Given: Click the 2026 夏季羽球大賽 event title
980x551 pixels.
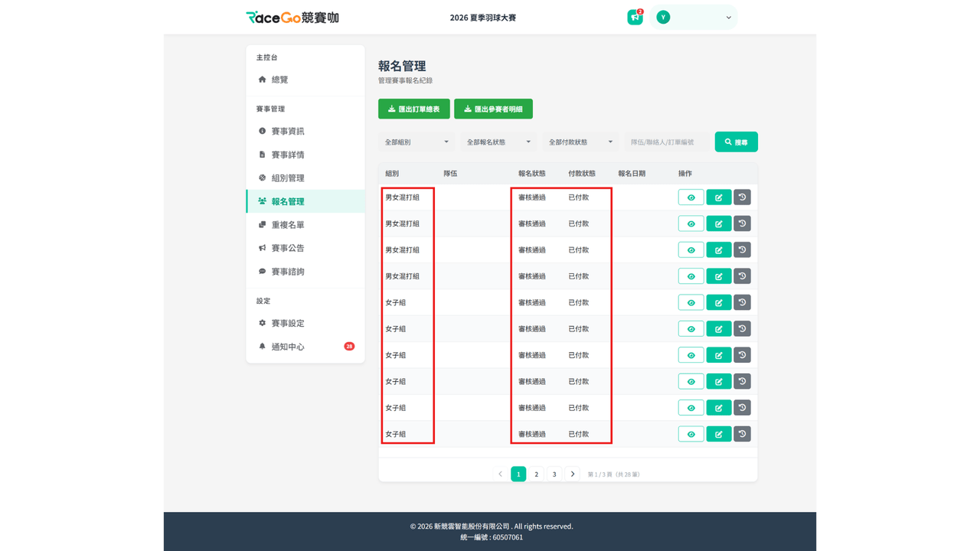Looking at the screenshot, I should pos(483,18).
